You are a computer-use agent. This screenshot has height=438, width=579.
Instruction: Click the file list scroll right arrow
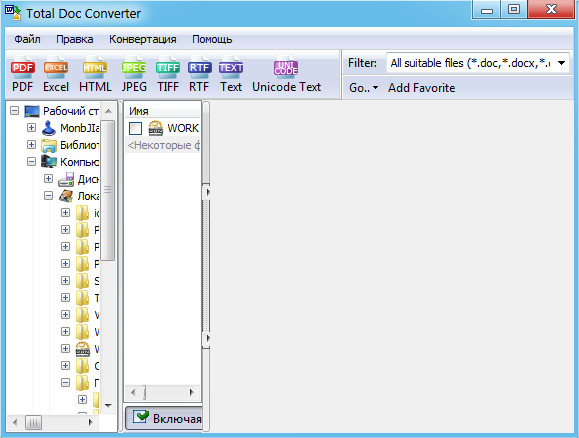click(x=191, y=392)
